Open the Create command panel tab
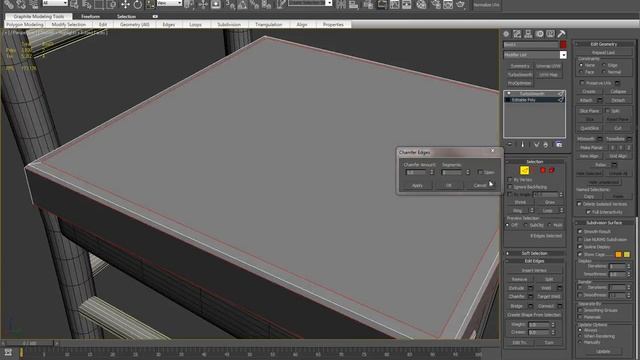Screen dimensions: 640x360 click(x=506, y=34)
